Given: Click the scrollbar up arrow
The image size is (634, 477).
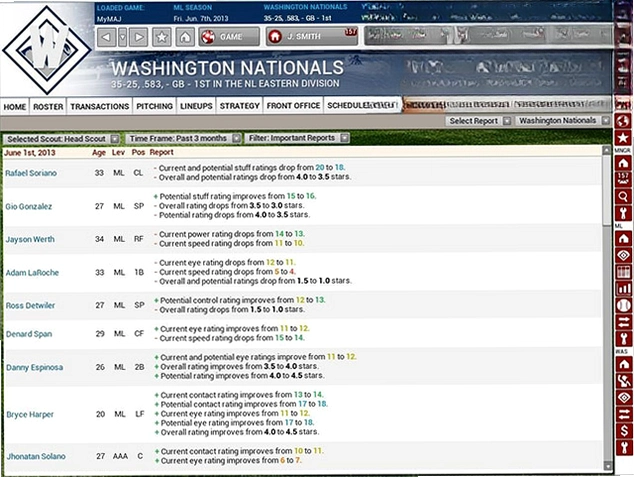Looking at the screenshot, I should click(x=607, y=150).
